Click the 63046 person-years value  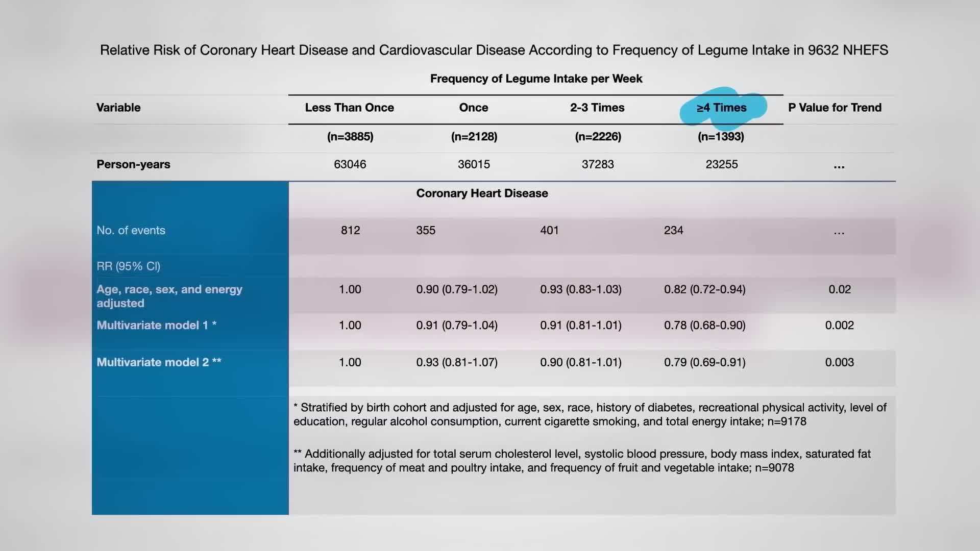coord(350,164)
